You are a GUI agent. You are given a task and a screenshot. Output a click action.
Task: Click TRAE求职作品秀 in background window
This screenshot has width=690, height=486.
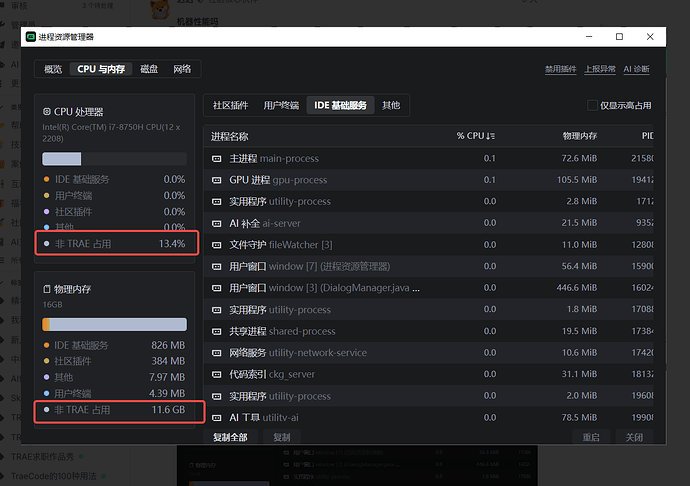coord(42,457)
